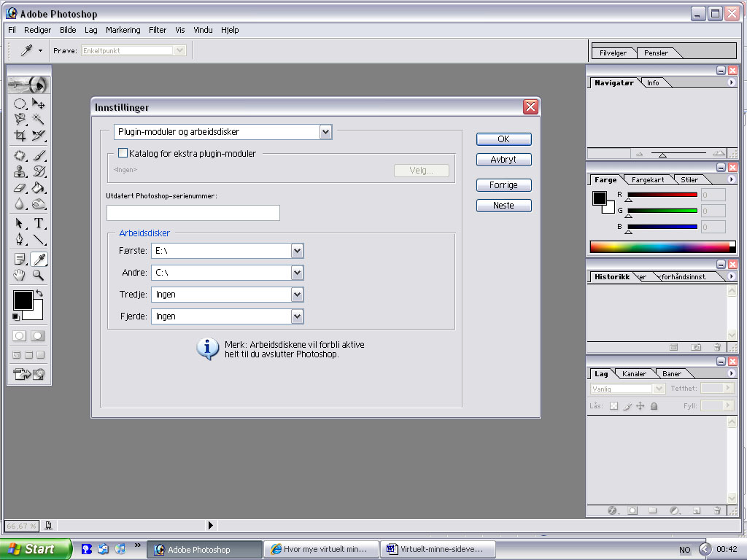
Task: Open the Windows Start menu
Action: [35, 549]
